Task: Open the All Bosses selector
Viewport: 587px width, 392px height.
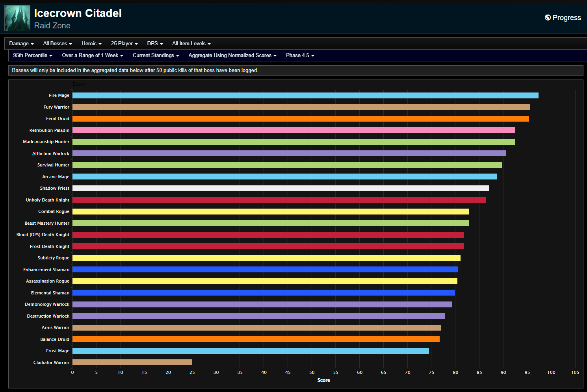Action: click(57, 43)
